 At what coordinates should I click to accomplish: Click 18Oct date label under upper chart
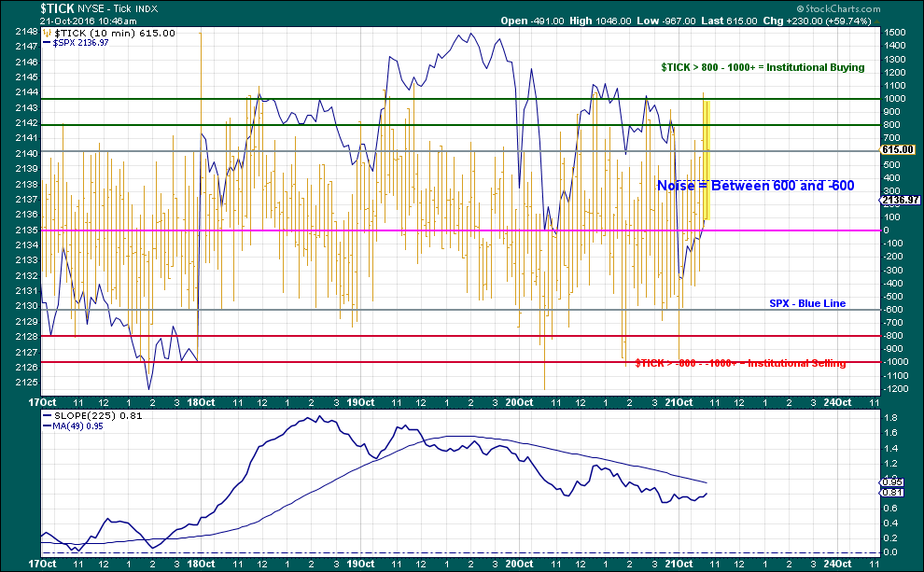point(201,402)
